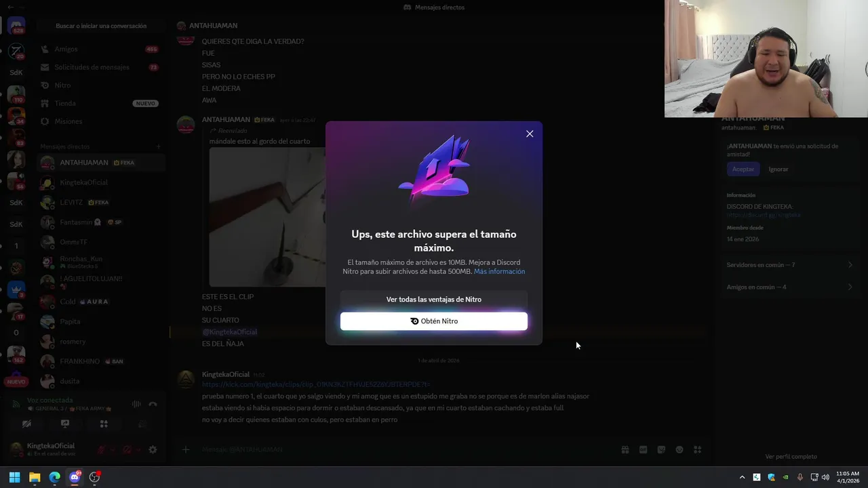
Task: Open the LEVITZ direct message
Action: tap(102, 203)
